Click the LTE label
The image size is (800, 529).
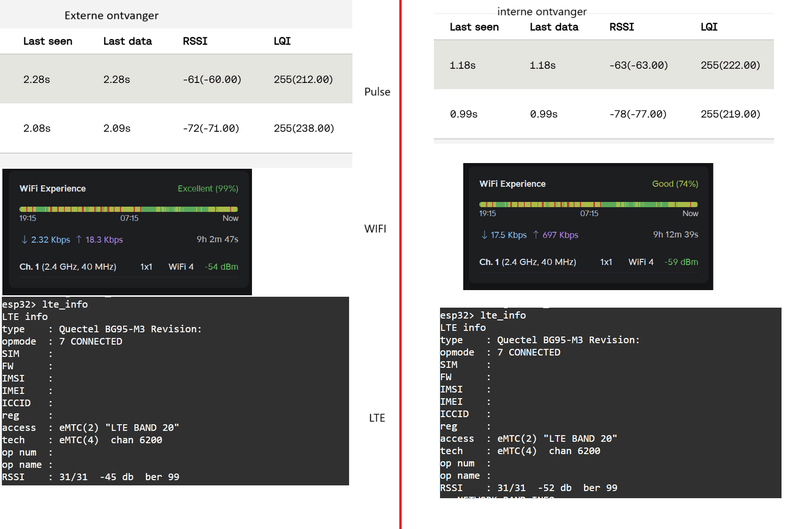377,418
